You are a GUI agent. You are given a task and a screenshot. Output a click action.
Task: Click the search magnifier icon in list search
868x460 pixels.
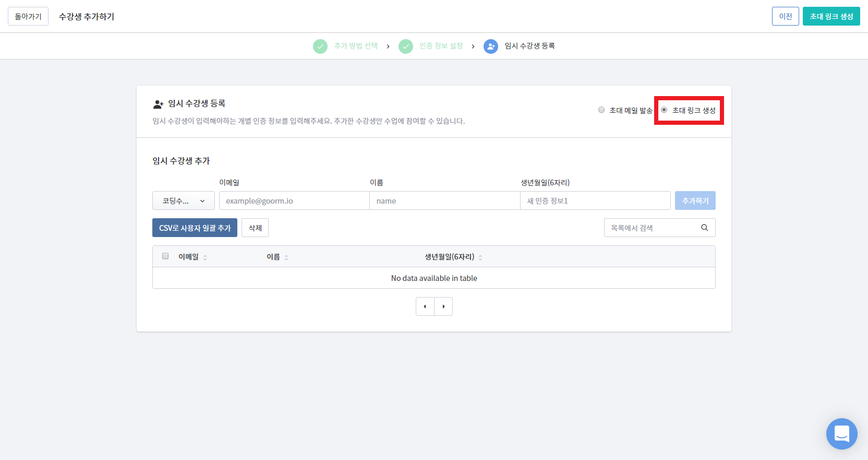(x=704, y=228)
